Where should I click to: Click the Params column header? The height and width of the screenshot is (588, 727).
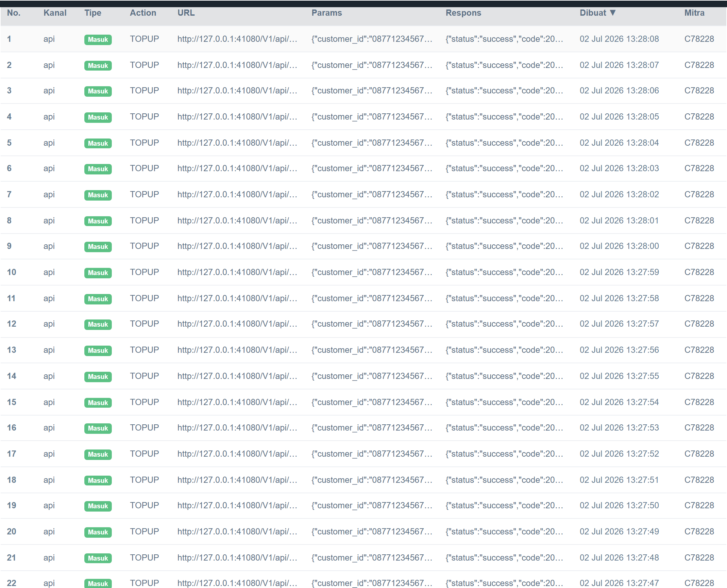click(x=327, y=13)
